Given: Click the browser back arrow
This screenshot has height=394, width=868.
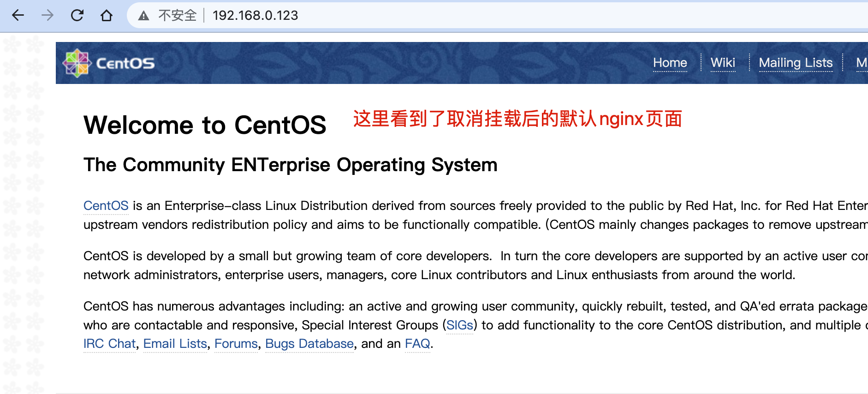Looking at the screenshot, I should (18, 16).
